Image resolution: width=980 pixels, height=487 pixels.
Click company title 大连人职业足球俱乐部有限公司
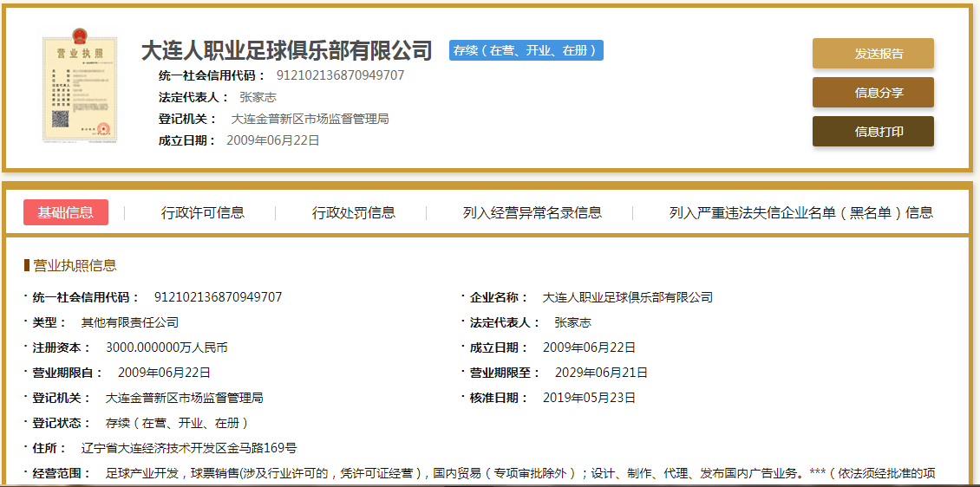tap(287, 50)
